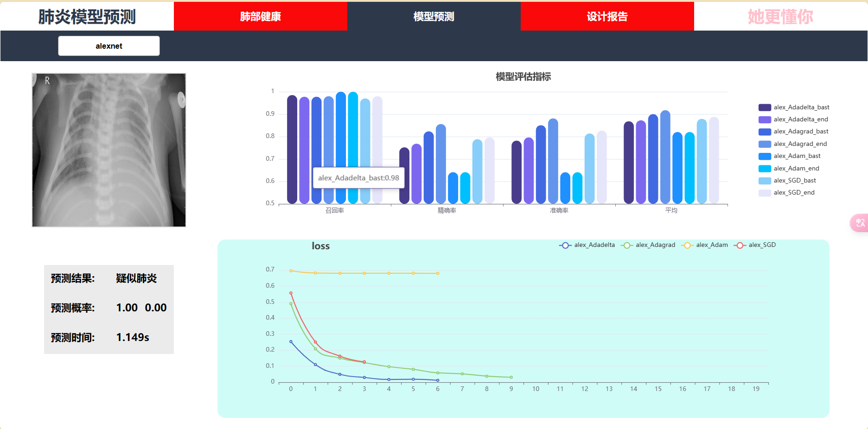Click the 疑似肺炎 prediction result
Viewport: 868px width, 429px height.
point(136,278)
